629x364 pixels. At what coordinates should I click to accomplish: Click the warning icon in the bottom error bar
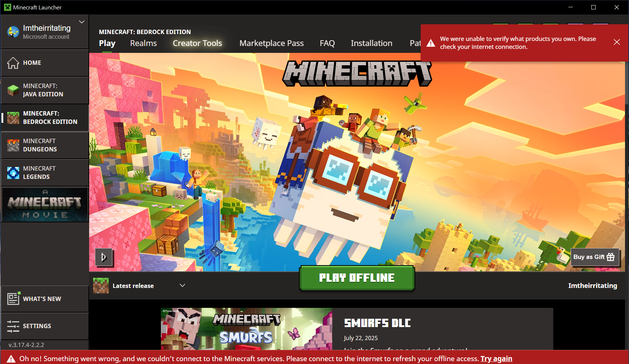click(11, 359)
